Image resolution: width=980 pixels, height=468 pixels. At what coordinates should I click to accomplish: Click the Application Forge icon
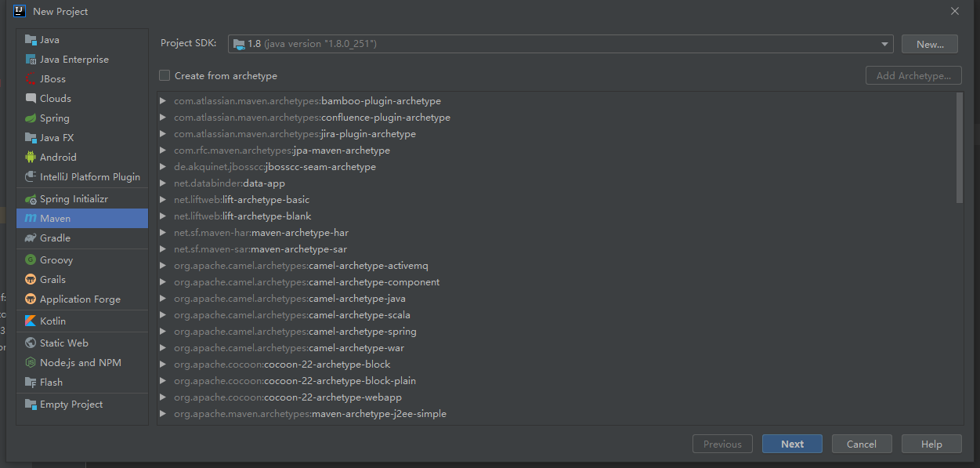pyautogui.click(x=31, y=299)
